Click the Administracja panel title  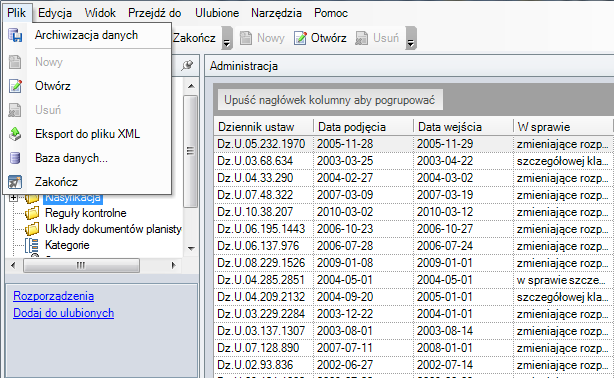click(x=244, y=66)
